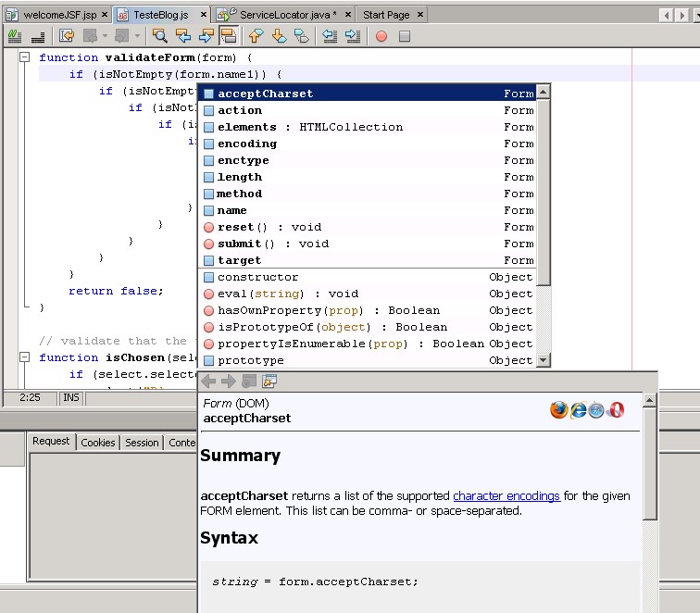Choose eval(string) : void item
Screen dimensions: 700x613
pyautogui.click(x=368, y=294)
